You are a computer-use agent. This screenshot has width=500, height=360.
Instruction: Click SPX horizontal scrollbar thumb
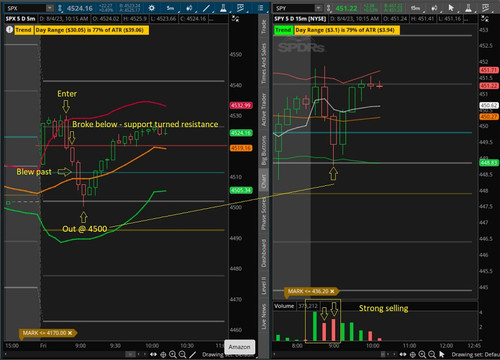pos(130,354)
